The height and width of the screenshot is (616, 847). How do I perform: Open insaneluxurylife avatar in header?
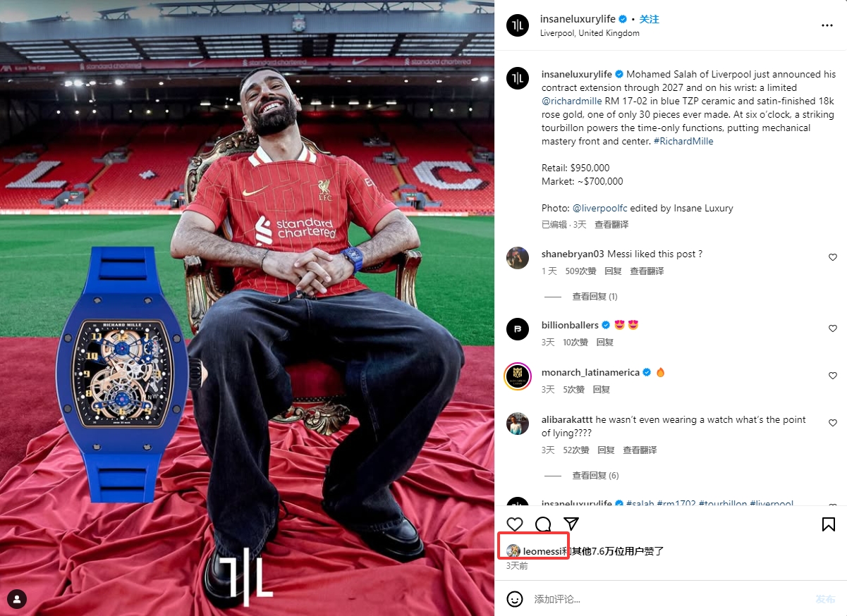518,25
